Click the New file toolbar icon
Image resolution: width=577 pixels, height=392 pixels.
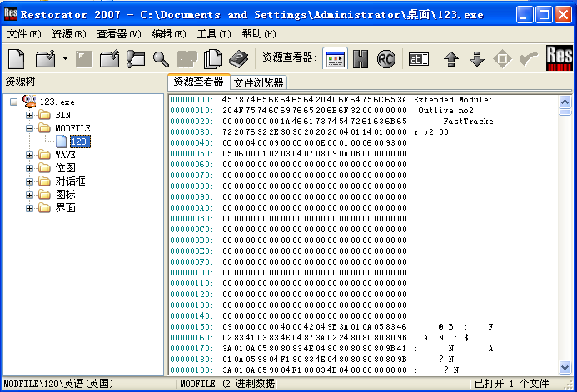17,58
